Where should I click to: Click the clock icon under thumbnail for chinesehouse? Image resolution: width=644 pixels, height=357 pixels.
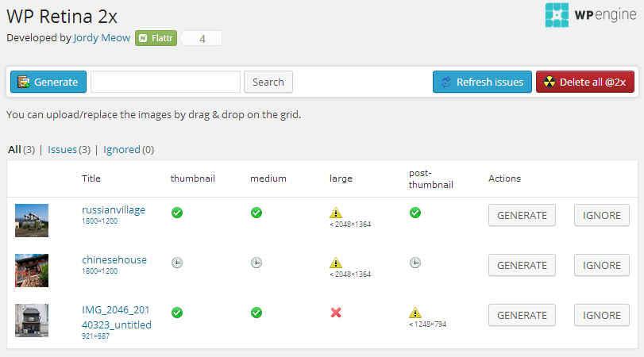click(177, 263)
